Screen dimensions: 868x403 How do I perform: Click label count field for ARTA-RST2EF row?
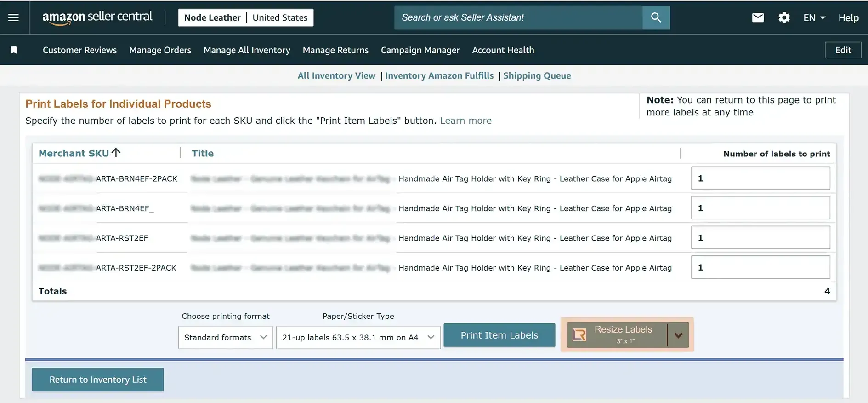760,237
